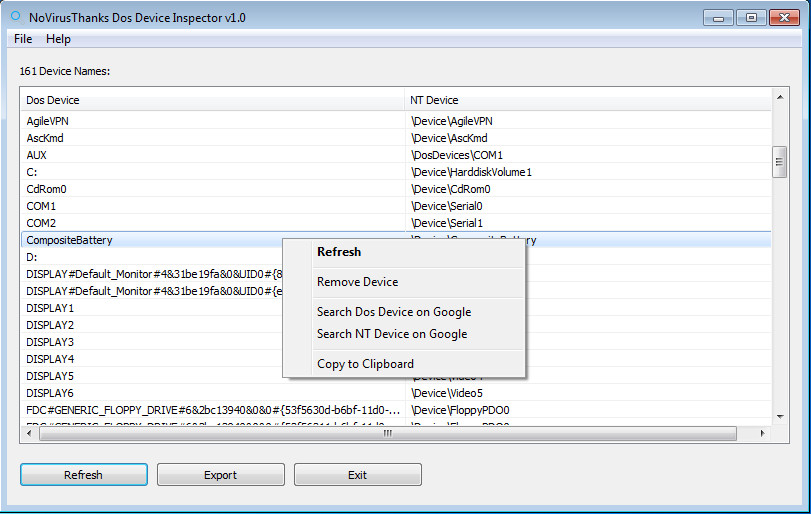Click the horizontal scrollbar right arrow

[x=762, y=433]
